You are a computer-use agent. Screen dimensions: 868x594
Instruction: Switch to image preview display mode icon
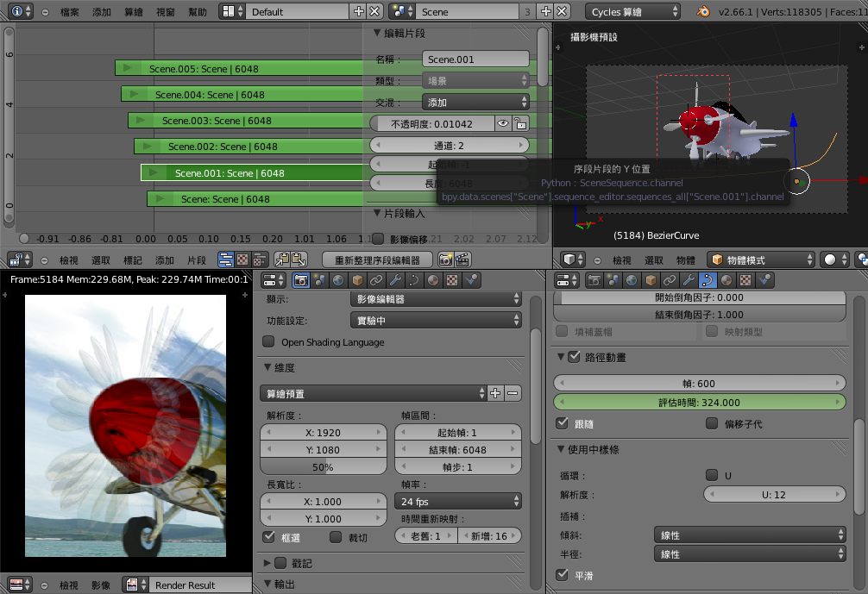242,259
